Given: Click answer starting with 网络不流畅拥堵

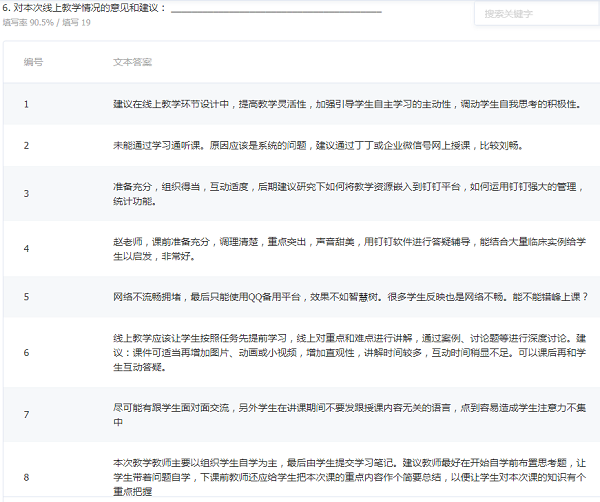Looking at the screenshot, I should click(350, 297).
